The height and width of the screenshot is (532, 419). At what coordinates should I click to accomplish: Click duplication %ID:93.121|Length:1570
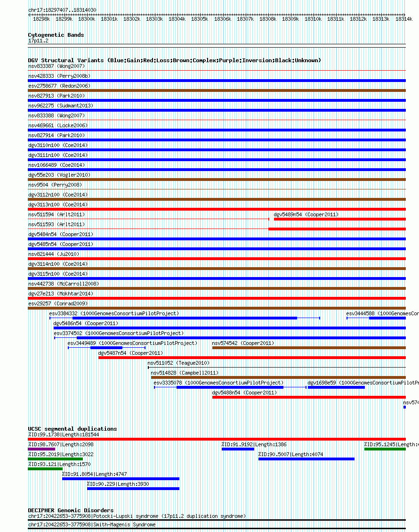(x=59, y=464)
